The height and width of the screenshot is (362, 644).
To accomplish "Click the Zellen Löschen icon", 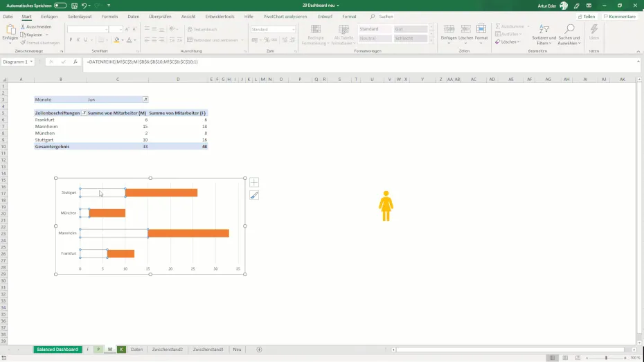I will pyautogui.click(x=465, y=29).
